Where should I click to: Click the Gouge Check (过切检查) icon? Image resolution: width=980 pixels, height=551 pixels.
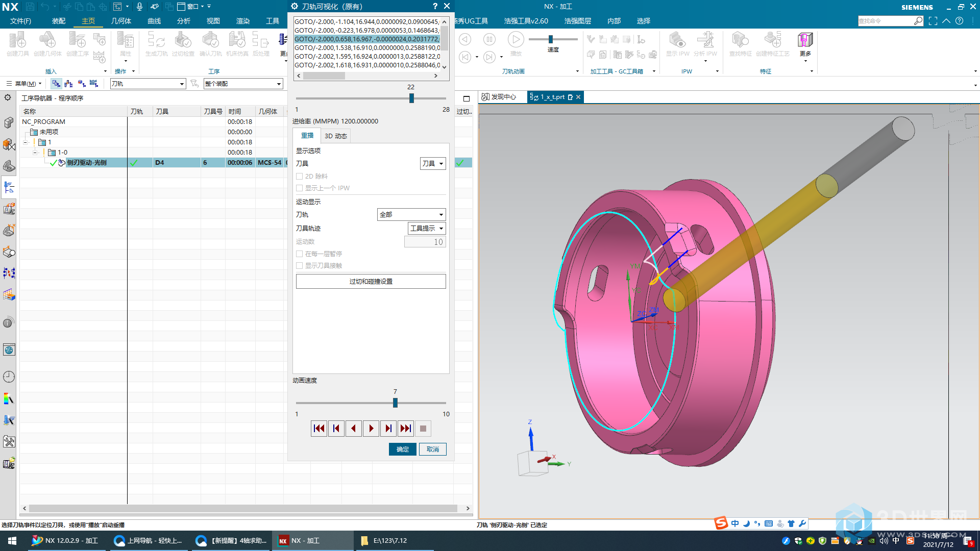point(183,41)
